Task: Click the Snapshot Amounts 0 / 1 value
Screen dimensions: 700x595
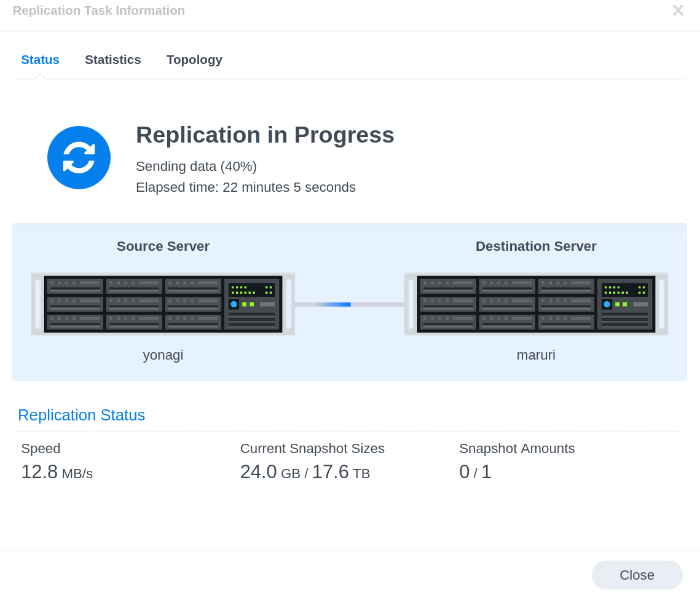Action: point(475,471)
